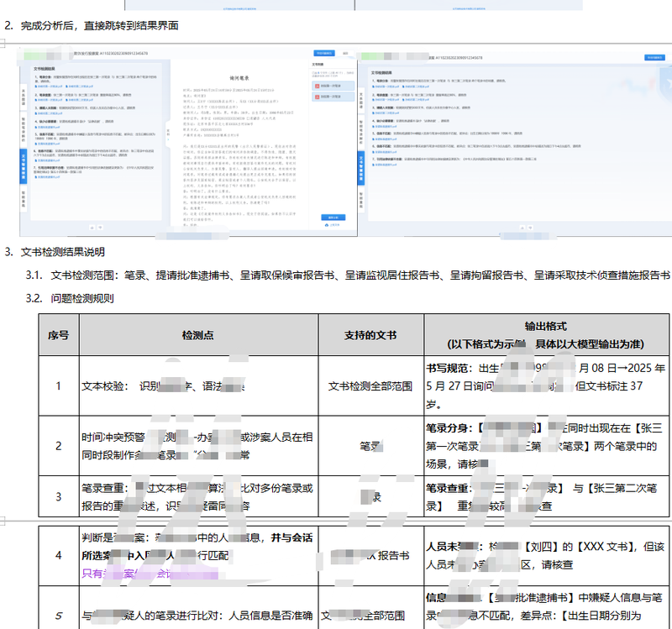Select blue active sidebar tab in right screenshot
The height and width of the screenshot is (629, 672).
coord(361,169)
